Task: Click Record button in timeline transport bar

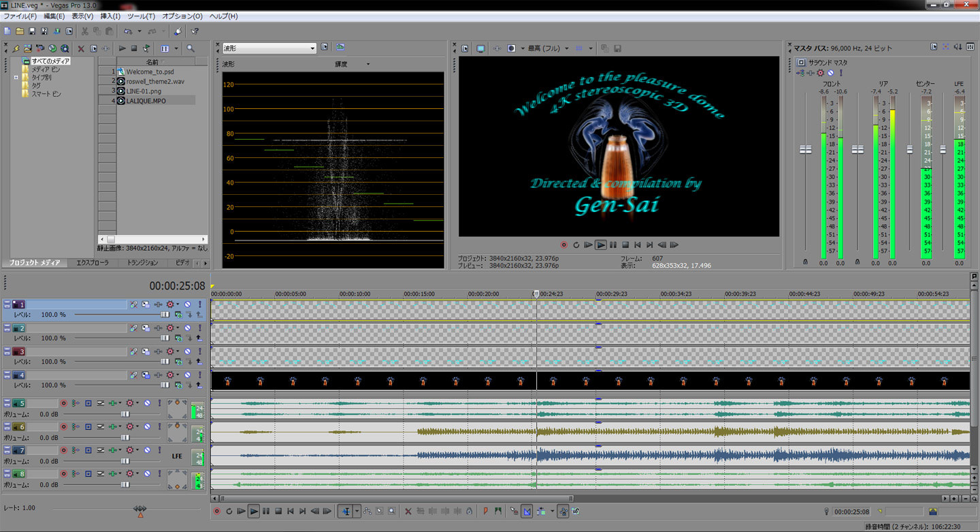Action: (216, 511)
